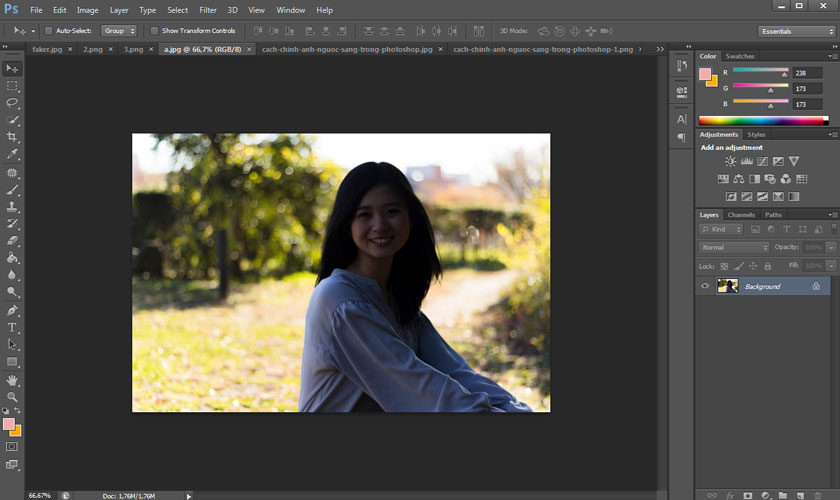The height and width of the screenshot is (500, 840).
Task: Open the Group auto-select dropdown
Action: [118, 31]
